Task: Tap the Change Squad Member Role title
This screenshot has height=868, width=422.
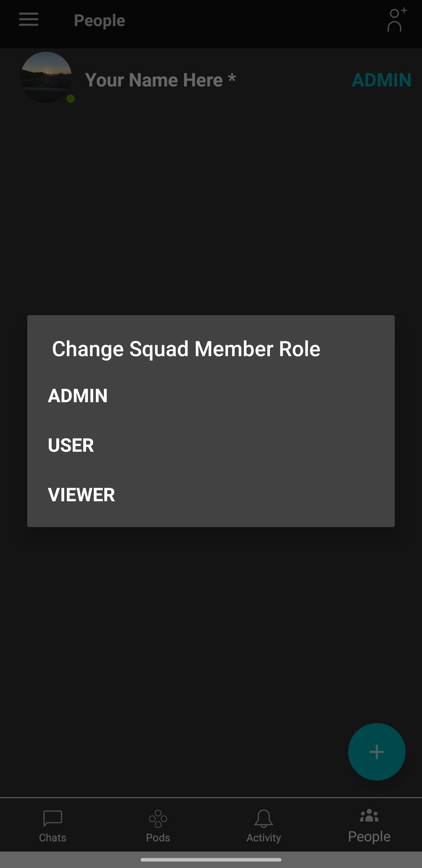Action: pyautogui.click(x=186, y=349)
